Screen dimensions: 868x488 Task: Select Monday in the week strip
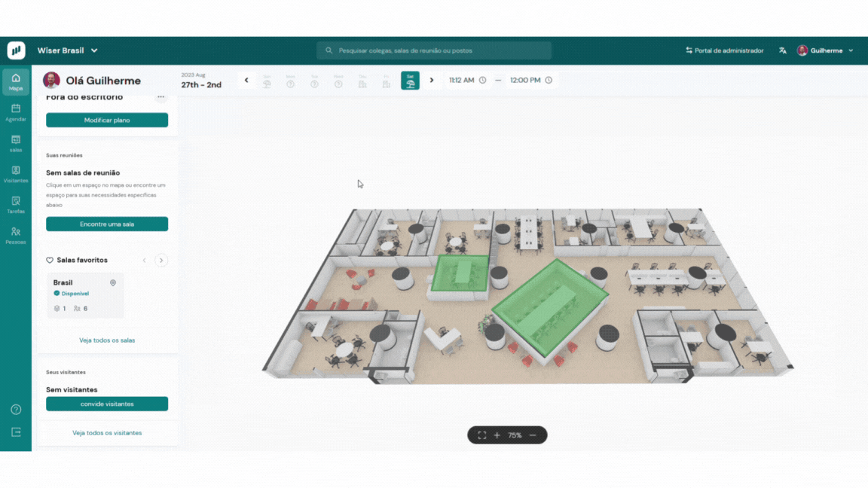[x=291, y=81]
